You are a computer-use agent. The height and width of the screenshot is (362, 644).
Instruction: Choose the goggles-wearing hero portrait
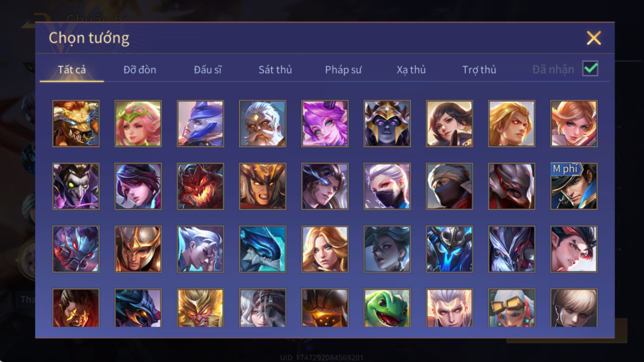[512, 307]
